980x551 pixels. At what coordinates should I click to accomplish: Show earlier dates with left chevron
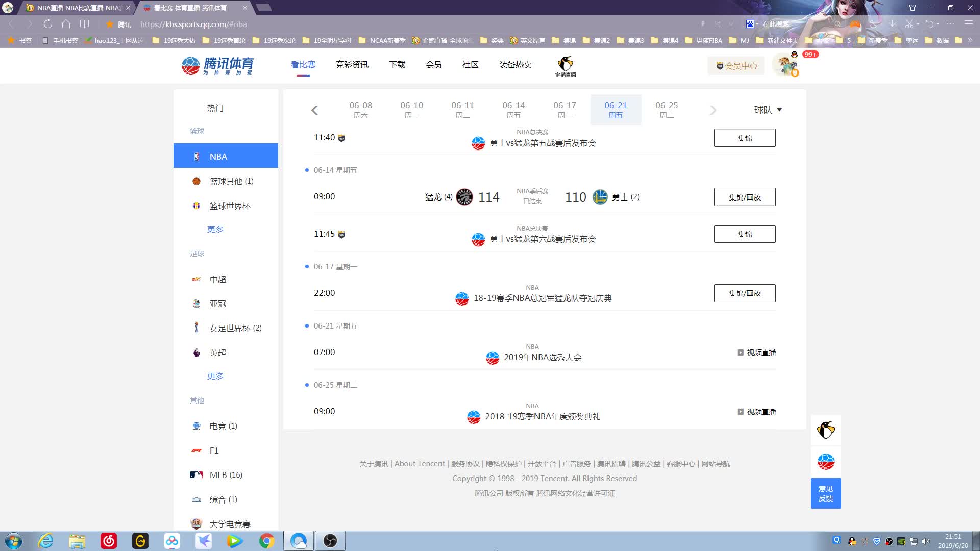tap(314, 110)
